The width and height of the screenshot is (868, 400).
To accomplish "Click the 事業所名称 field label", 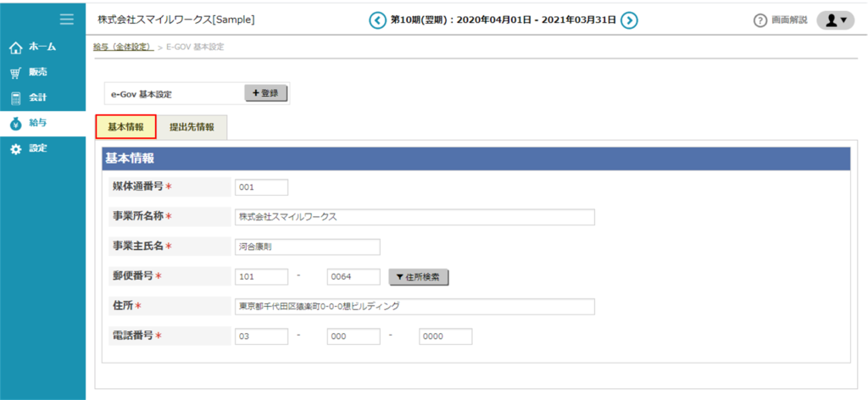I will pyautogui.click(x=138, y=217).
